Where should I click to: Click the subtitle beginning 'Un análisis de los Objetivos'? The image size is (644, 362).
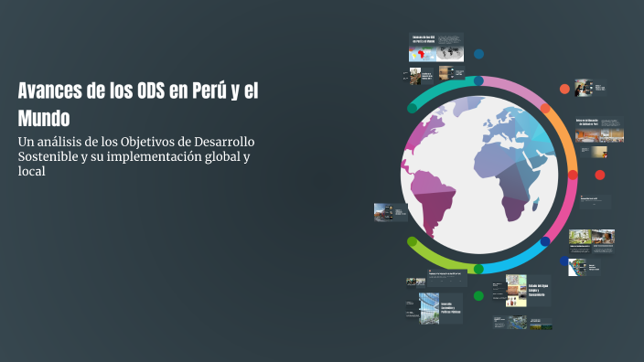[x=136, y=156]
